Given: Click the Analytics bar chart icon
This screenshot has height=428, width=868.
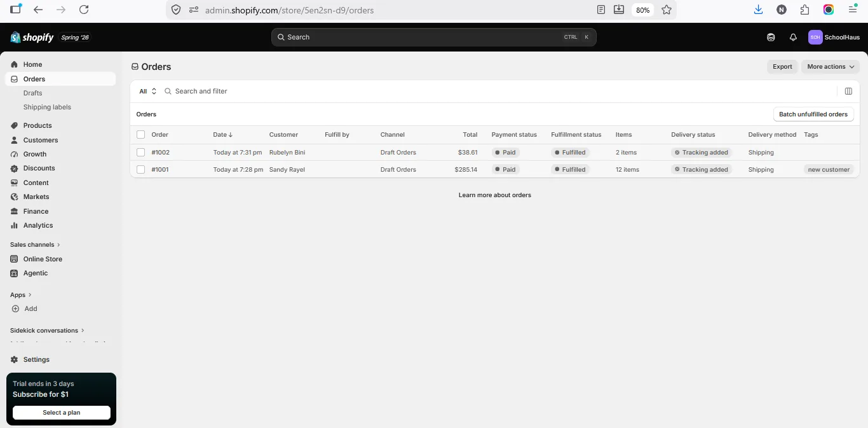Looking at the screenshot, I should pos(15,225).
